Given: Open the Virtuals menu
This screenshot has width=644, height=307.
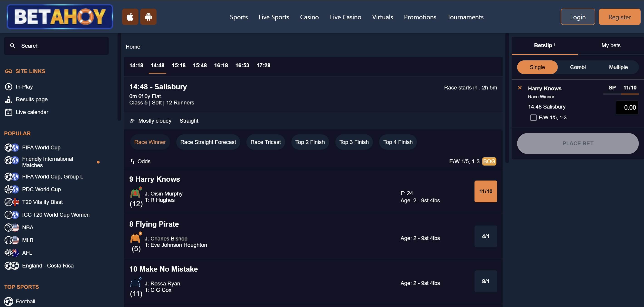Looking at the screenshot, I should click(x=383, y=17).
